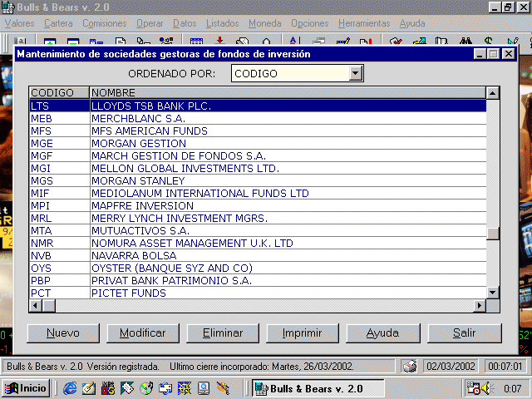Select the MERCHBLANC S.A. row
532x399 pixels.
coord(258,118)
